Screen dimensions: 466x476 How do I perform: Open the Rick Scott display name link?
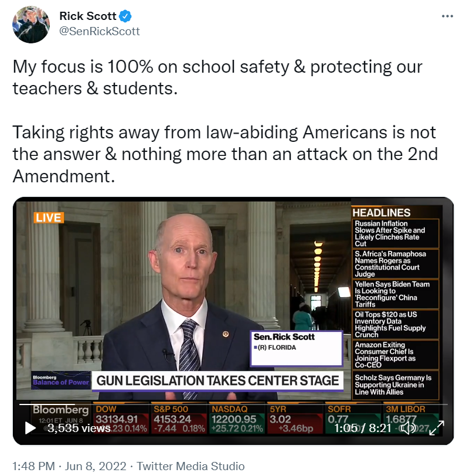coord(88,16)
